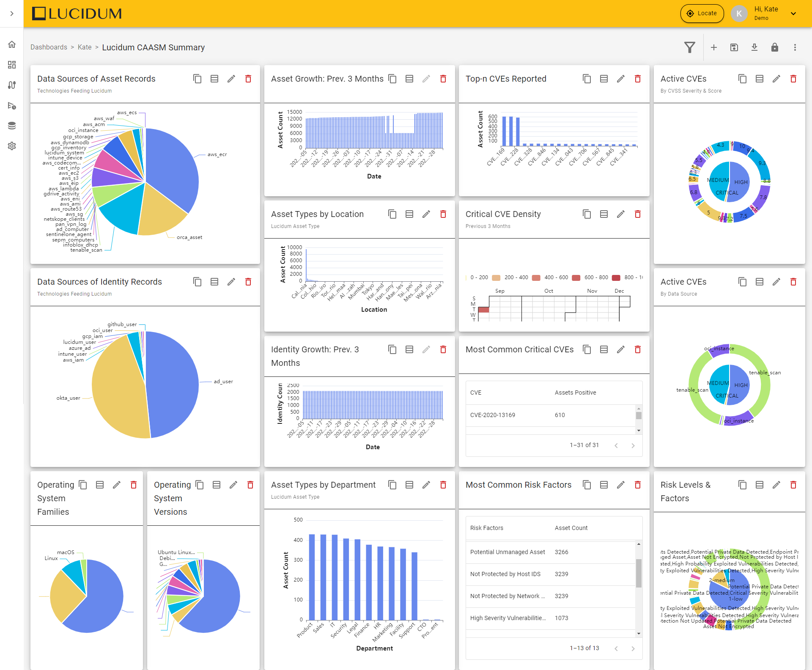The height and width of the screenshot is (670, 812).
Task: Open the Kate user menu arrow
Action: (793, 14)
